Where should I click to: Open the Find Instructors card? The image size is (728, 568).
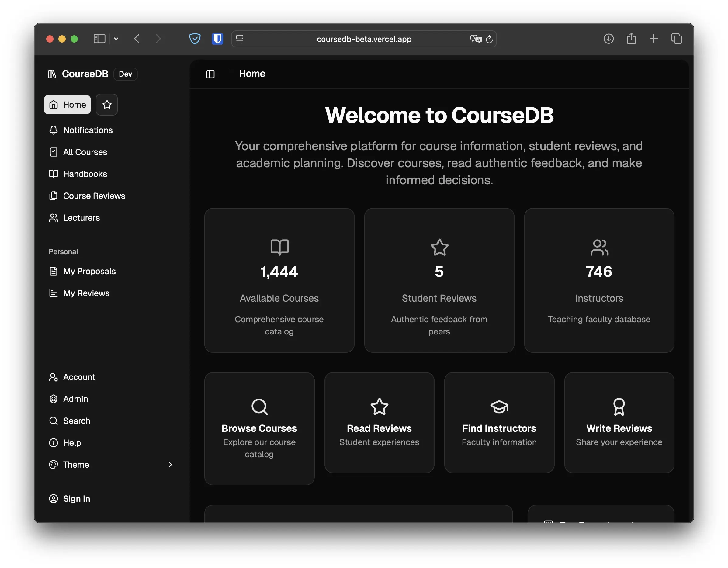(499, 423)
